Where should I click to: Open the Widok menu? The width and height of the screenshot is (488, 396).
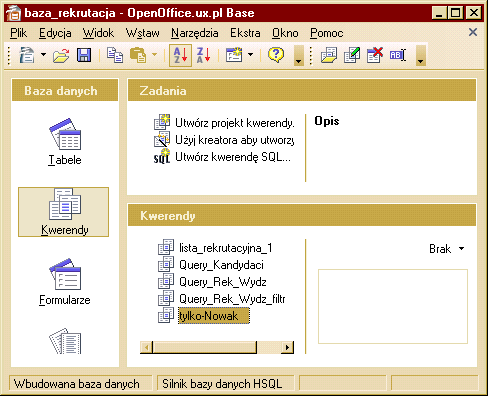point(98,33)
